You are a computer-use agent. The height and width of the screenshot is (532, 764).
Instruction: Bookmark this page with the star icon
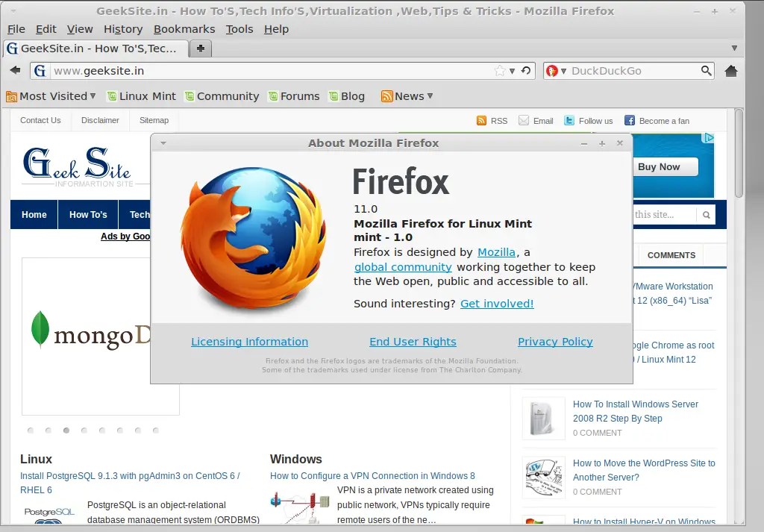coord(500,71)
